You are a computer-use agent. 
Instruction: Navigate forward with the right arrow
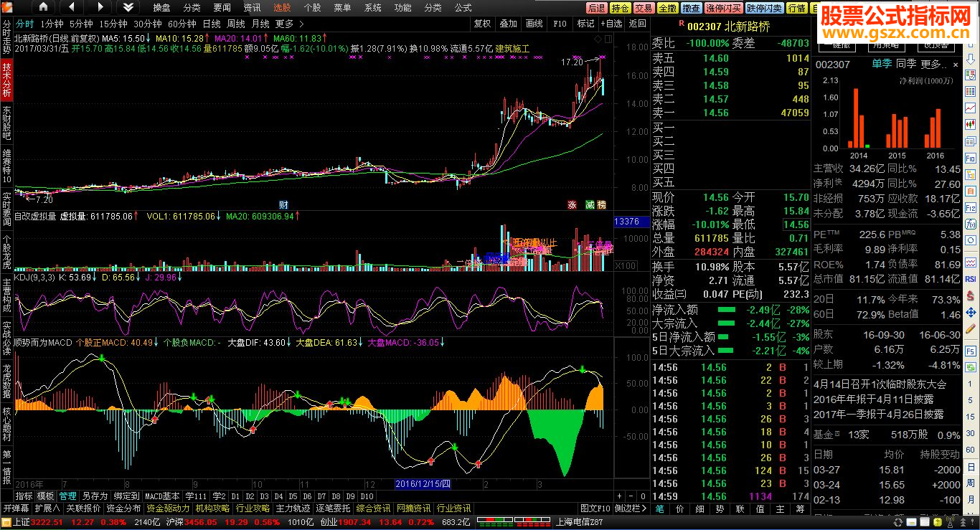[x=99, y=7]
